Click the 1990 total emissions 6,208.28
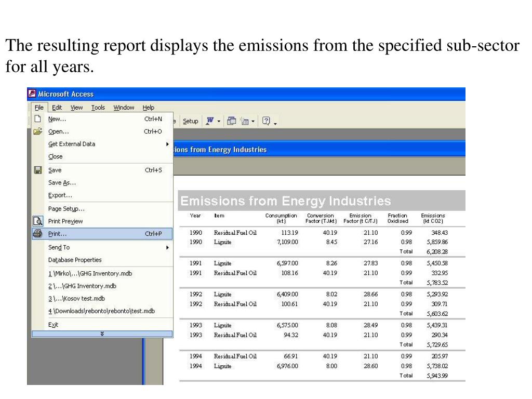Image resolution: width=532 pixels, height=399 pixels. click(437, 252)
